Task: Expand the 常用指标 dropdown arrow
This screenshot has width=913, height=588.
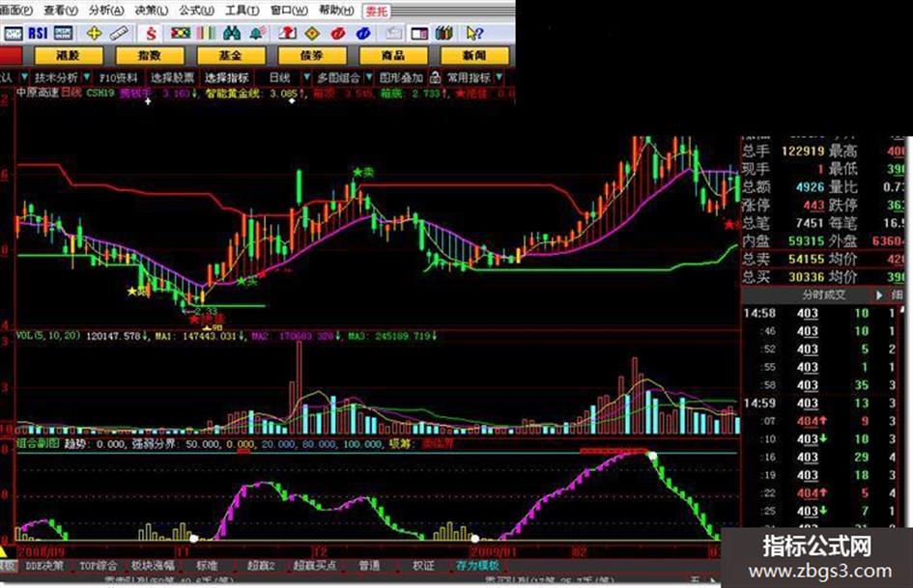Action: (x=499, y=77)
